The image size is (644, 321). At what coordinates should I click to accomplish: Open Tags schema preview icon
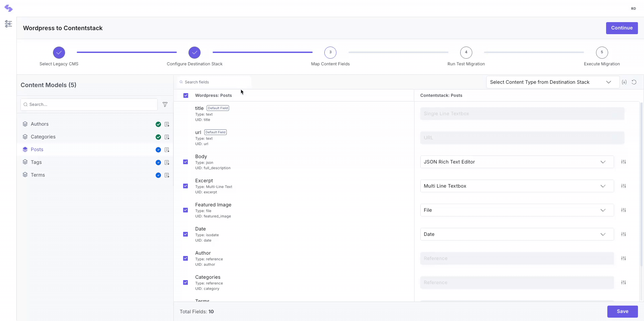(x=167, y=163)
